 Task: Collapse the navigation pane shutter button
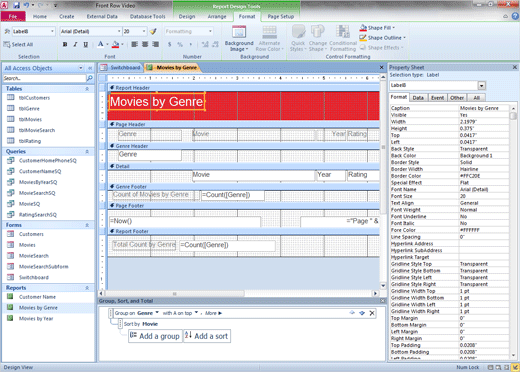(90, 68)
